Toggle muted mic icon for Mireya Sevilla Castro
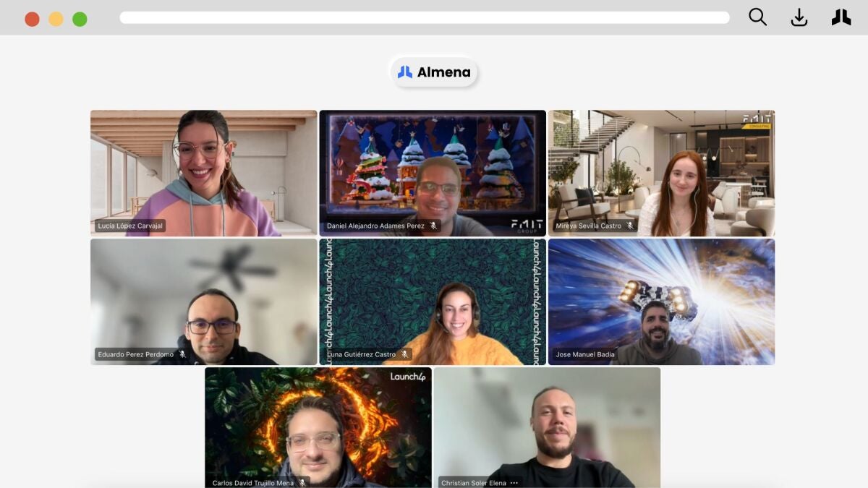 tap(630, 226)
